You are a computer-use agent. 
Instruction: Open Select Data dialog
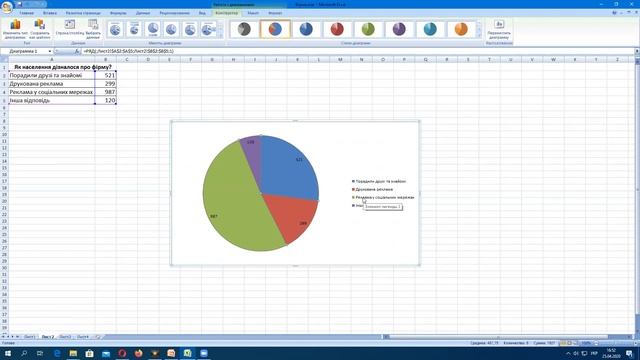click(93, 29)
